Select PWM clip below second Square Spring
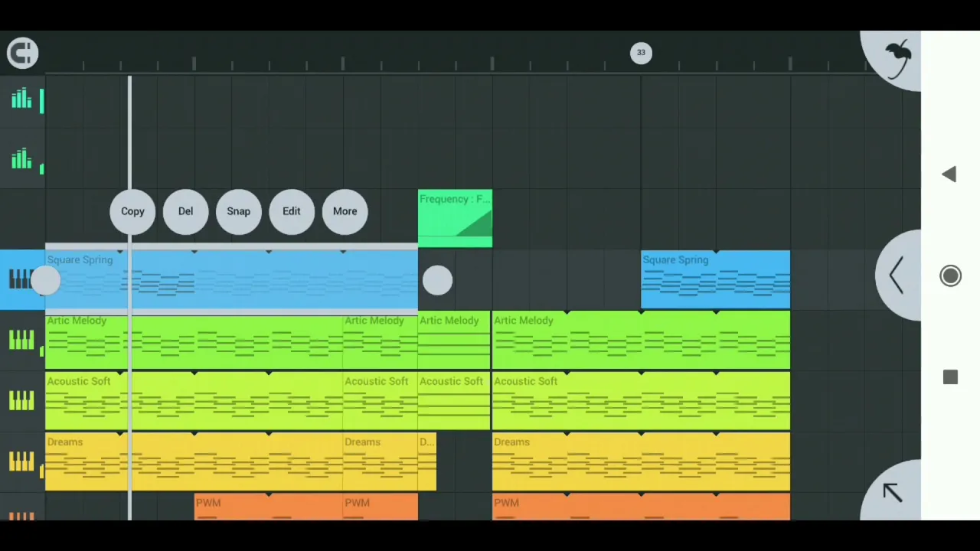980x551 pixels. coord(641,507)
